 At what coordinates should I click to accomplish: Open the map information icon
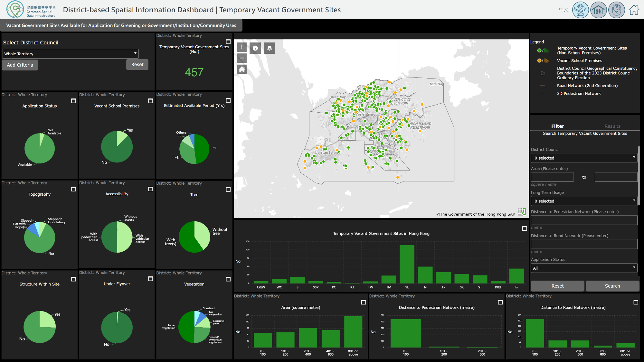[x=255, y=48]
